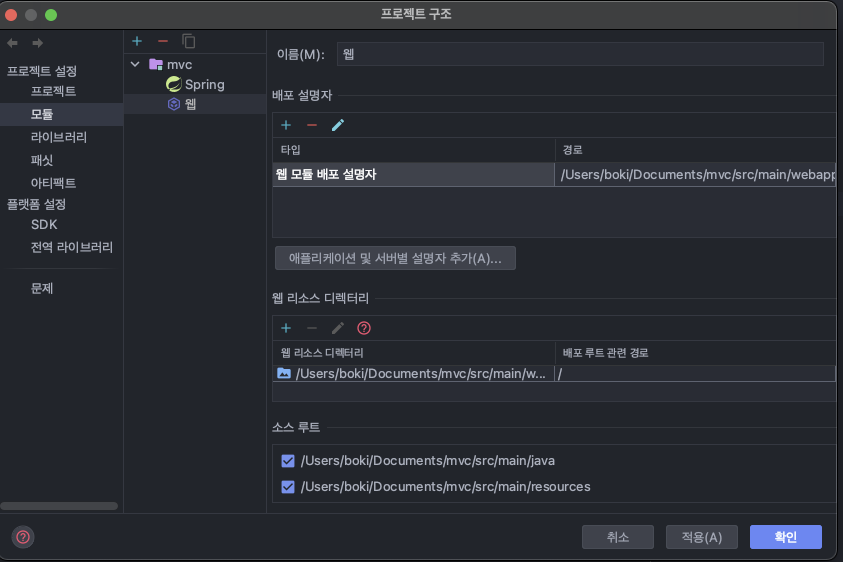
Task: Add a web resource directory
Action: [286, 328]
